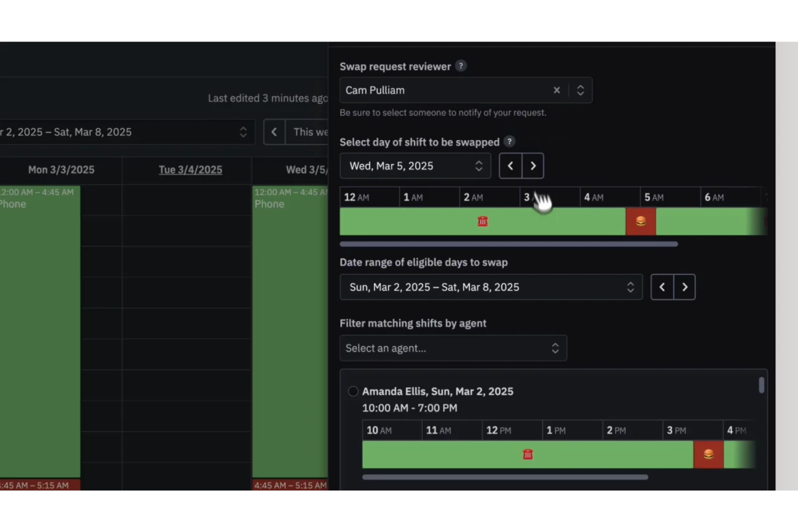Open help beside Swap request reviewer
The image size is (798, 532).
(x=461, y=66)
